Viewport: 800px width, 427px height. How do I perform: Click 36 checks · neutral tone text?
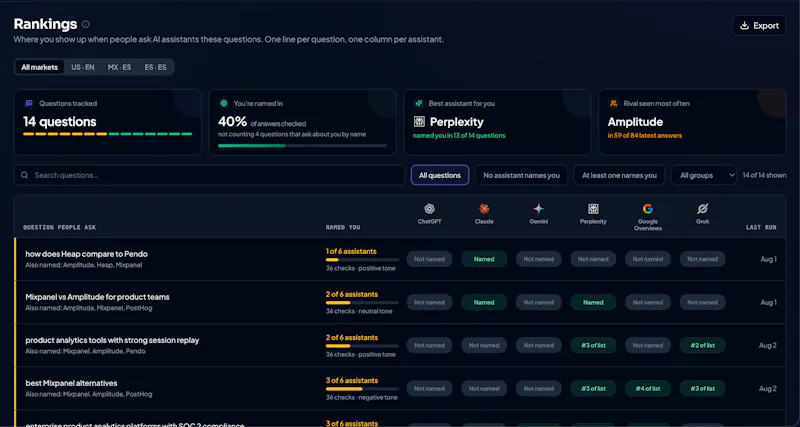pos(359,311)
